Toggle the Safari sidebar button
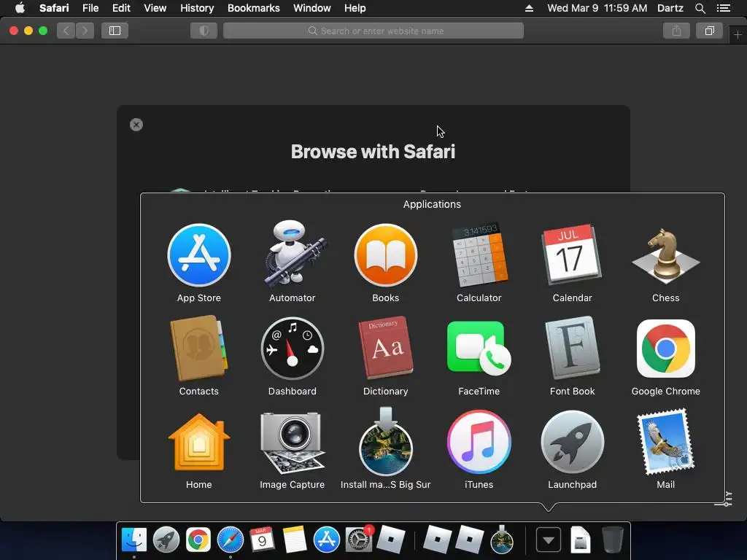This screenshot has width=747, height=560. [115, 31]
